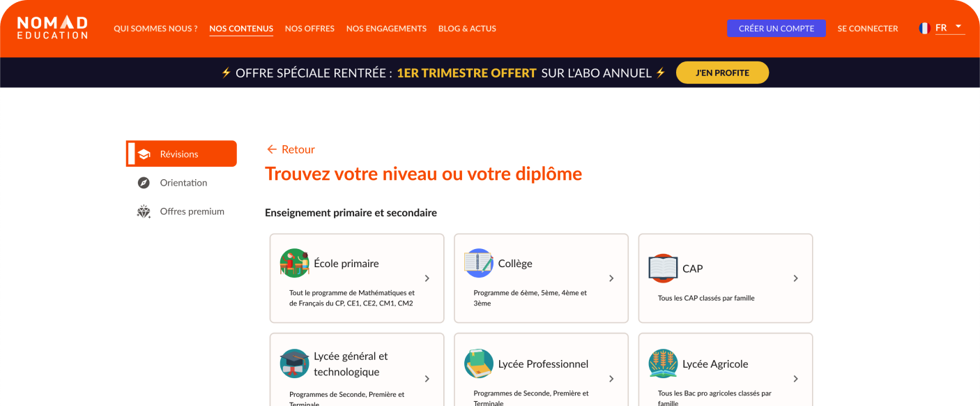Screen dimensions: 980x406
Task: Click the J'en profite button
Action: point(722,73)
